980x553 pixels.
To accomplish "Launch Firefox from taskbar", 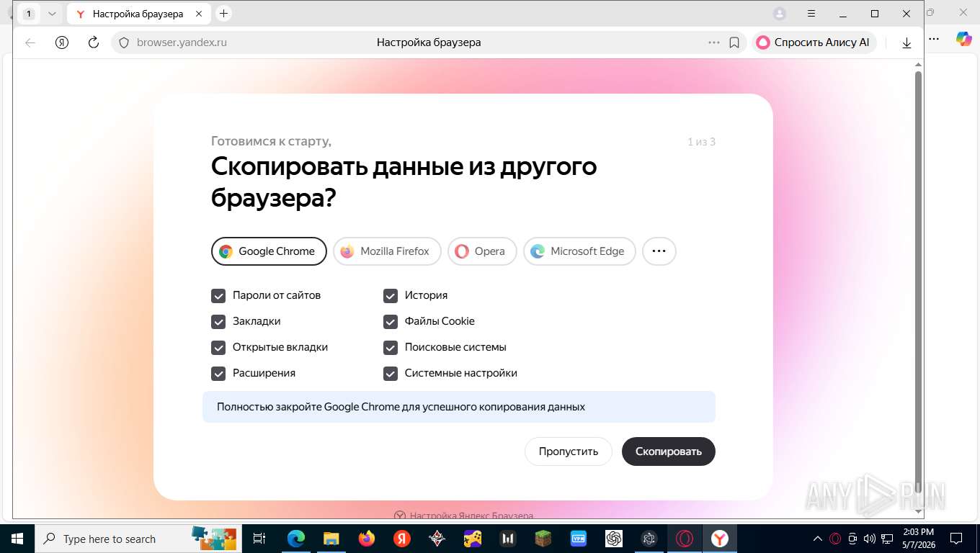I will 367,539.
